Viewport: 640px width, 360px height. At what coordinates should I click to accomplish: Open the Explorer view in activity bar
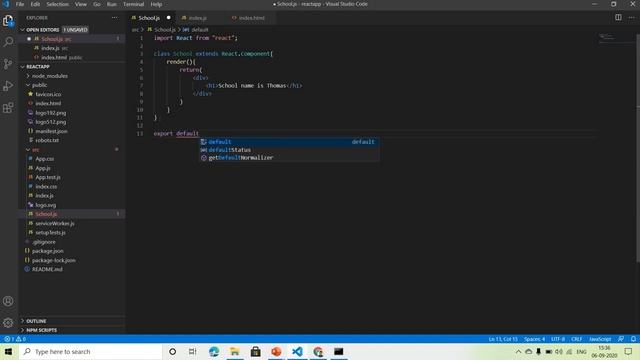8,21
